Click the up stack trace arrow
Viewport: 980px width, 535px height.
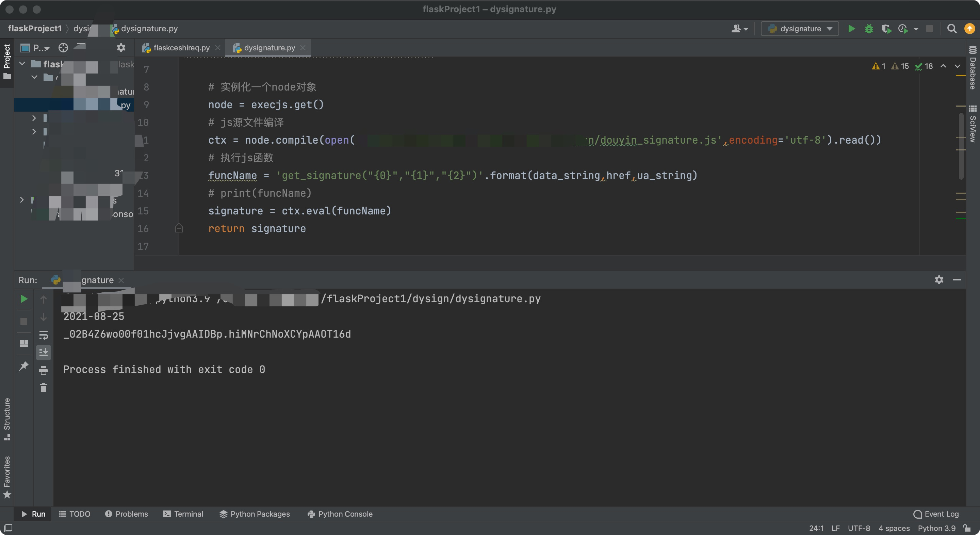pos(43,299)
